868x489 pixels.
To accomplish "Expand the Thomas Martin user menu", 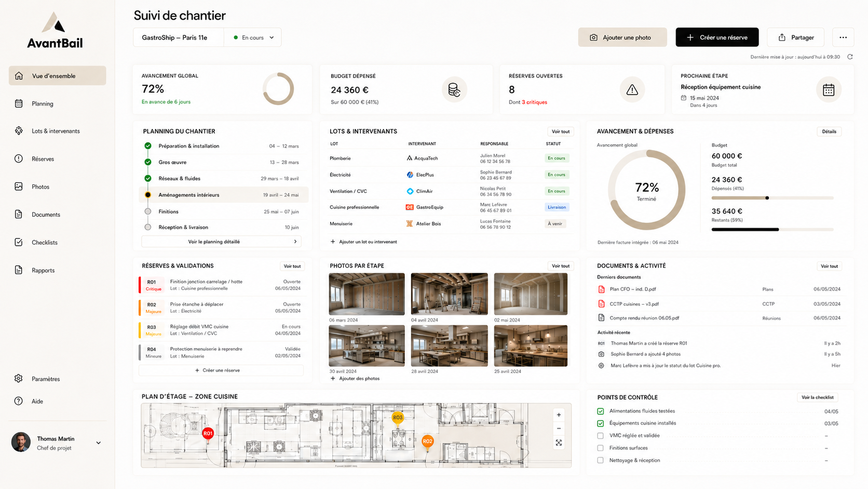I will [99, 443].
